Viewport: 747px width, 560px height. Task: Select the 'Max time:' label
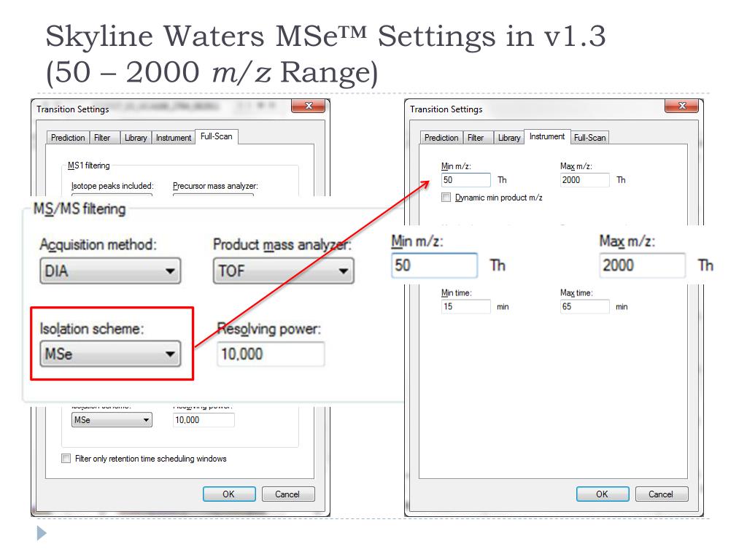click(x=576, y=293)
